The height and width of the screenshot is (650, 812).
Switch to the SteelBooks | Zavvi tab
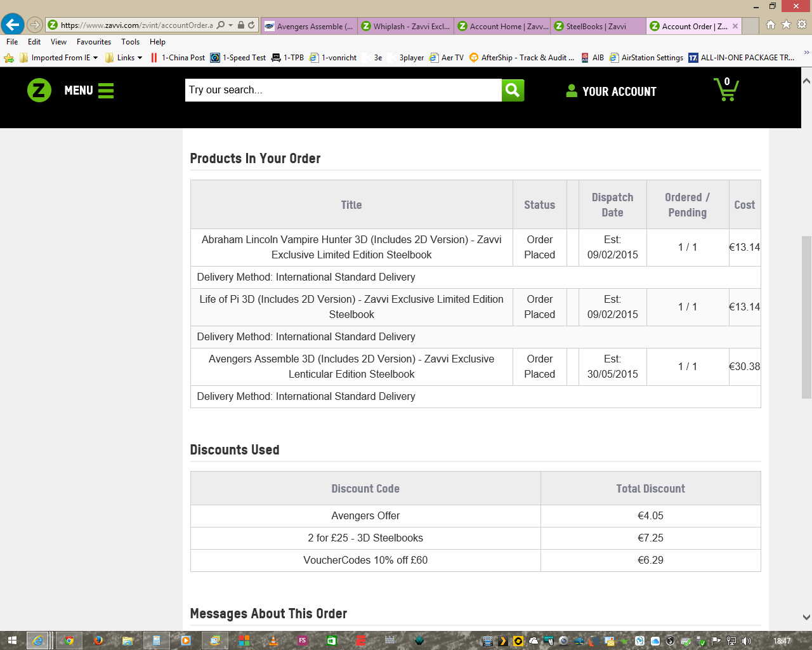click(x=598, y=26)
